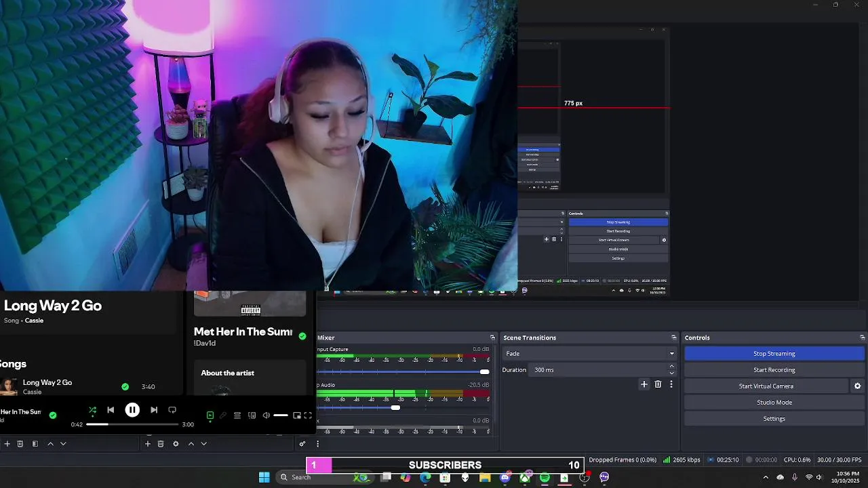Viewport: 868px width, 488px height.
Task: Remove selected scene with trash icon
Action: coord(20,444)
